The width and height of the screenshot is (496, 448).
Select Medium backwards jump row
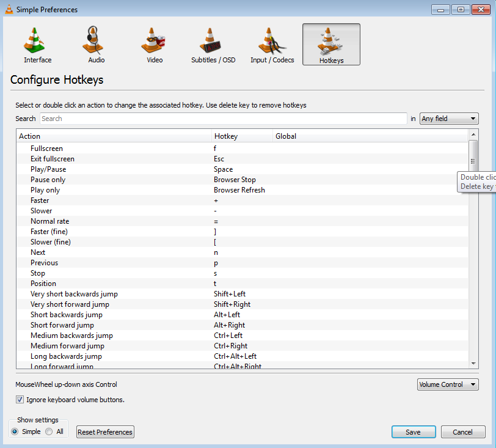click(x=243, y=336)
